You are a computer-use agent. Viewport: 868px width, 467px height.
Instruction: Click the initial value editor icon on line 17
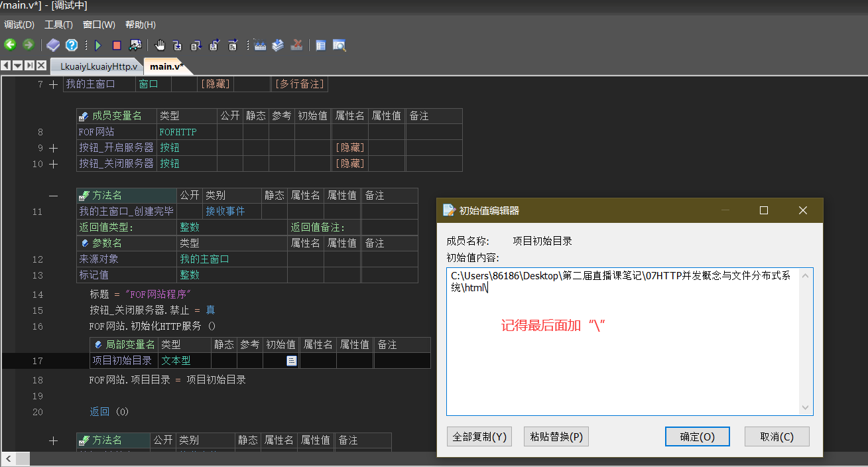pos(291,361)
